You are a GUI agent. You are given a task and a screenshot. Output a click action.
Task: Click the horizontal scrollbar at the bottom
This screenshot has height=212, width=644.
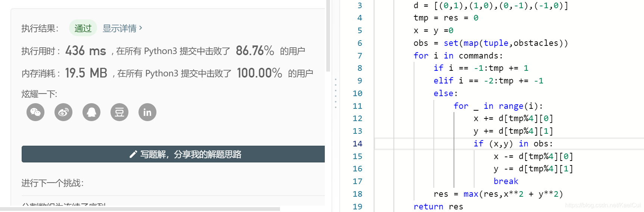(x=140, y=209)
